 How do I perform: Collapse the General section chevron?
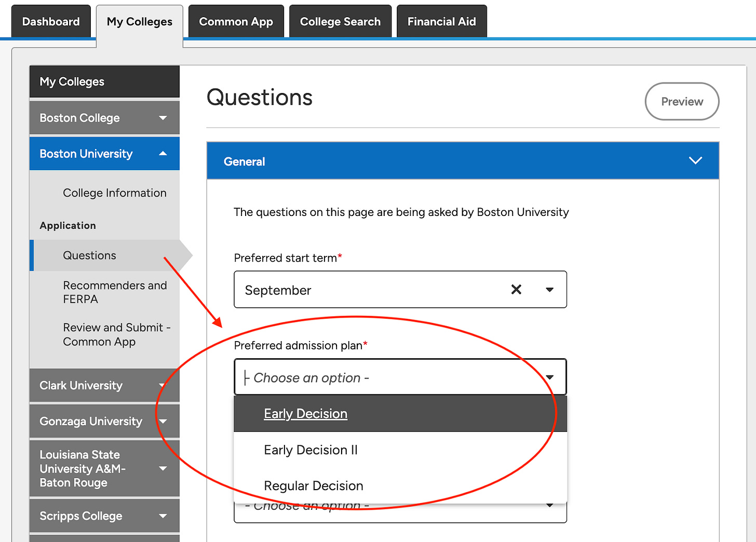pyautogui.click(x=695, y=161)
